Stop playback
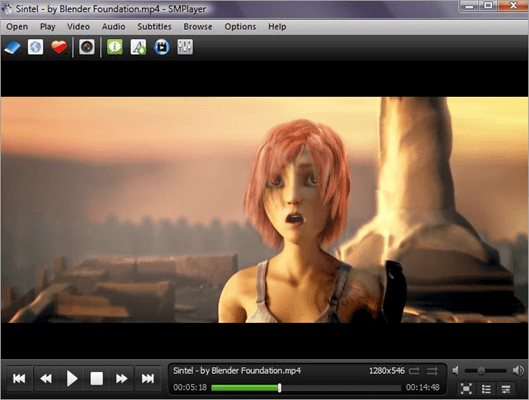 tap(96, 378)
